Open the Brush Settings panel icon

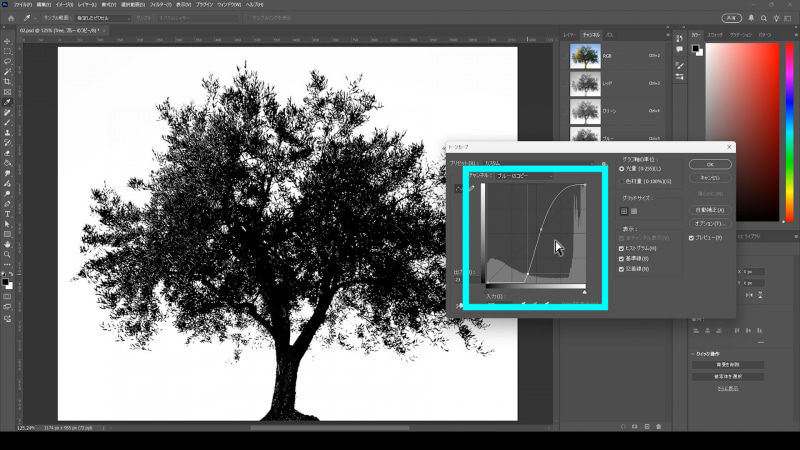click(679, 65)
